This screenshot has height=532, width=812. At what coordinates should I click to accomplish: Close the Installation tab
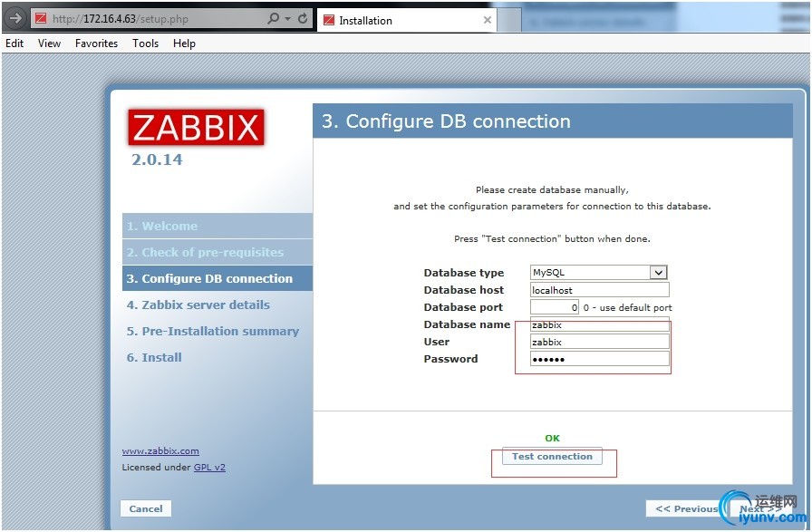[487, 20]
